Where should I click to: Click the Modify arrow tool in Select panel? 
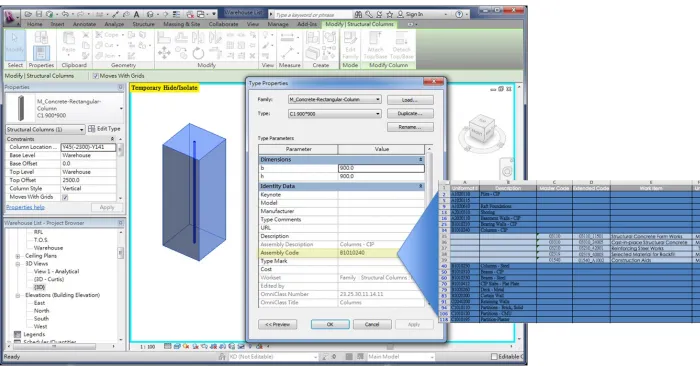15,44
